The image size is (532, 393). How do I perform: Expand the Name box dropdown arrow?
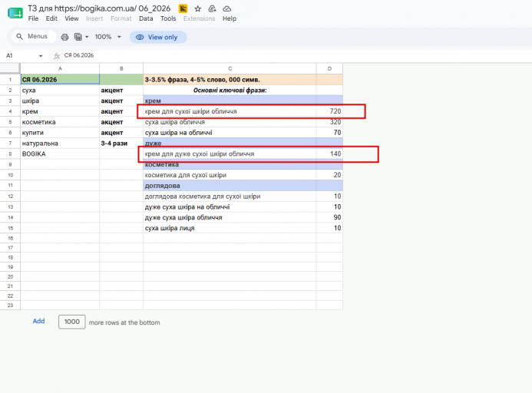coord(41,56)
